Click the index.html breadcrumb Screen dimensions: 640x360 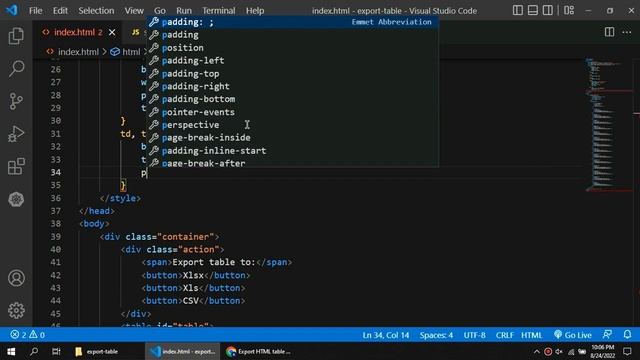(73, 52)
